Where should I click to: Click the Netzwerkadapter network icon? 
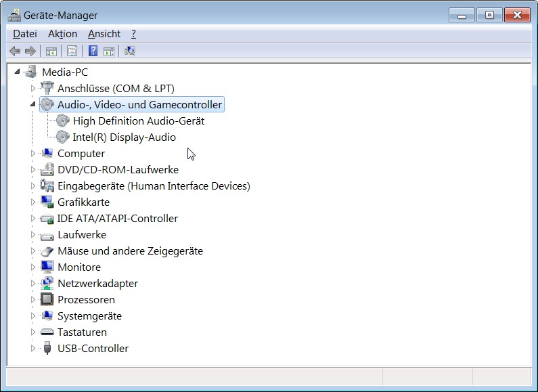(x=47, y=283)
